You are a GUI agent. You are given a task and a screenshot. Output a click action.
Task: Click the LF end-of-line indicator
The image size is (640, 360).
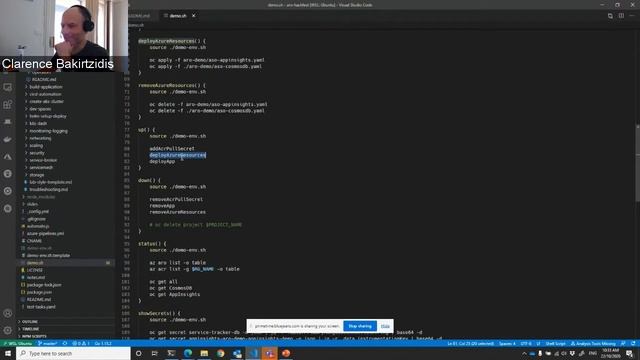[538, 343]
